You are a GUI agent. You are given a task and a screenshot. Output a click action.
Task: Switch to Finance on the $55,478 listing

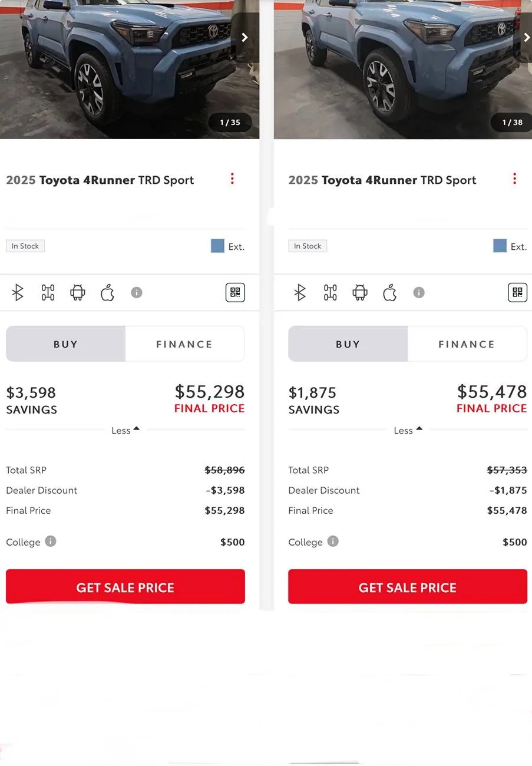[x=467, y=344]
